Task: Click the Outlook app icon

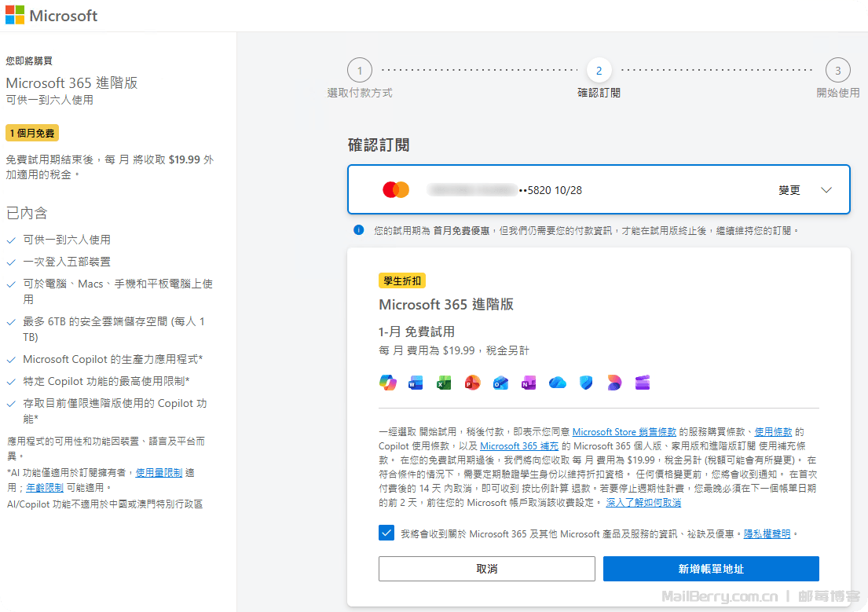Action: pos(500,383)
